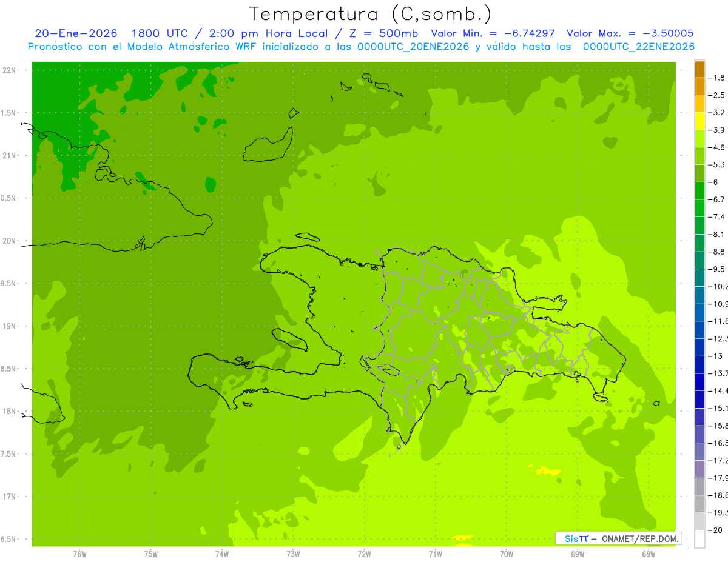Click the '-2.5' legend value
The height and width of the screenshot is (562, 728).
click(x=716, y=95)
